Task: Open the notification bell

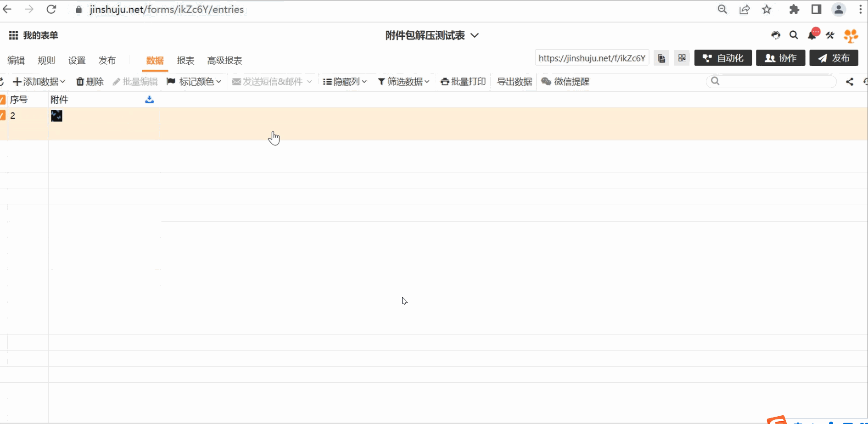Action: click(x=812, y=35)
